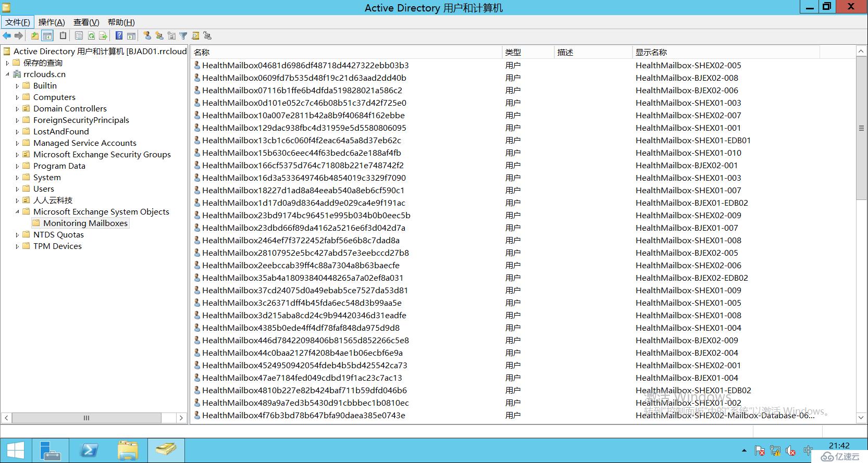868x463 pixels.
Task: Click the list's scroll down arrow
Action: 861,418
